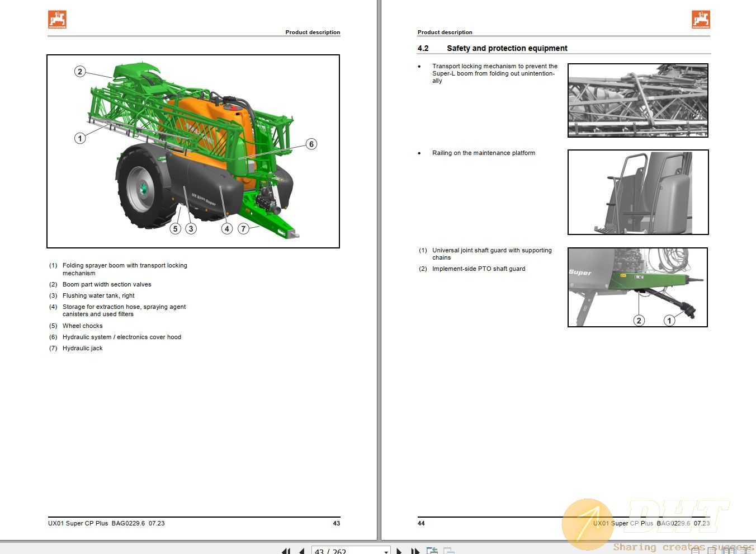Click the 'Wheel chocks' legend entry
Screen dimensions: 756x554
coord(83,326)
